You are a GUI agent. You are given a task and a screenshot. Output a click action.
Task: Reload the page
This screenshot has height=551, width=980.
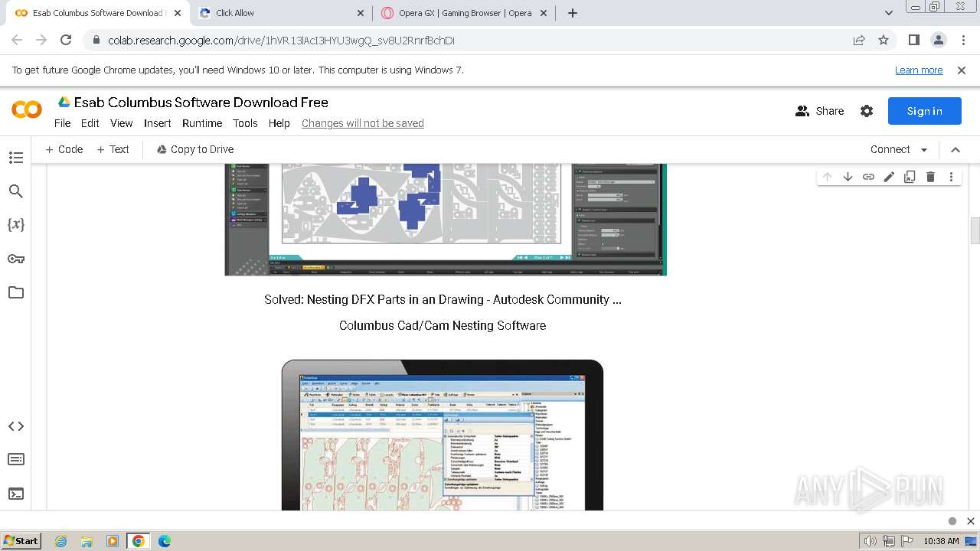click(x=66, y=40)
